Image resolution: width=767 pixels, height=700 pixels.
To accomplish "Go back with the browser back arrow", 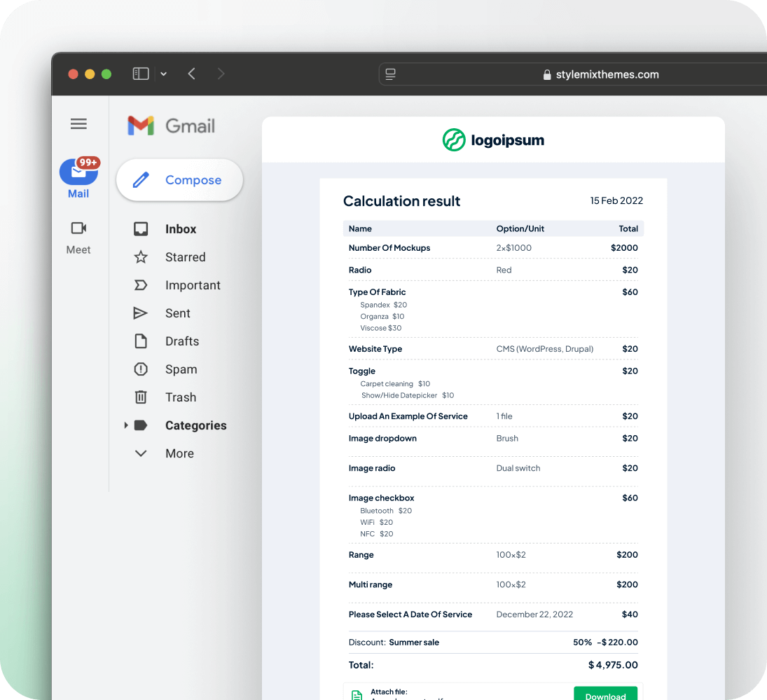I will tap(191, 74).
